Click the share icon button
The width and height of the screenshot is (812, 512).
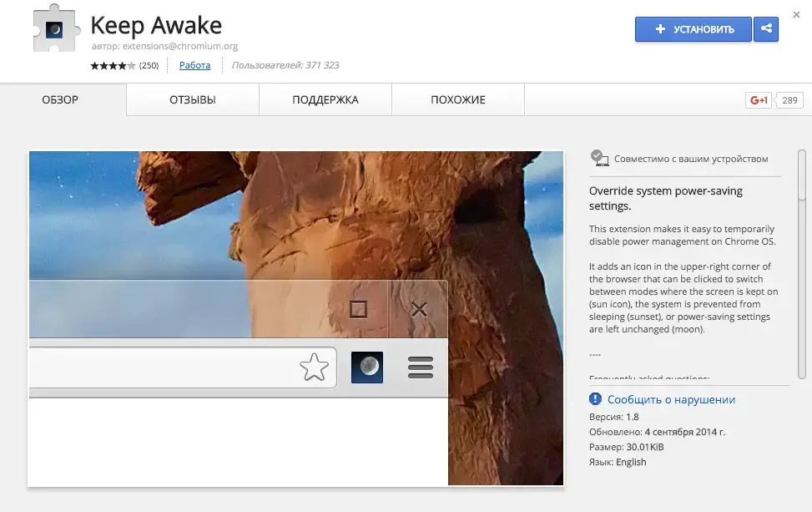coord(765,29)
